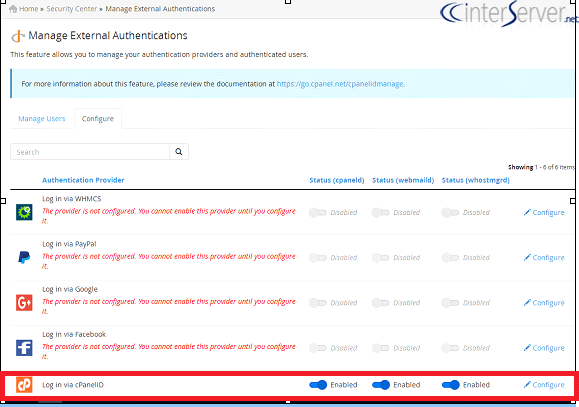Toggle webmaild status for WHMCS

[380, 212]
